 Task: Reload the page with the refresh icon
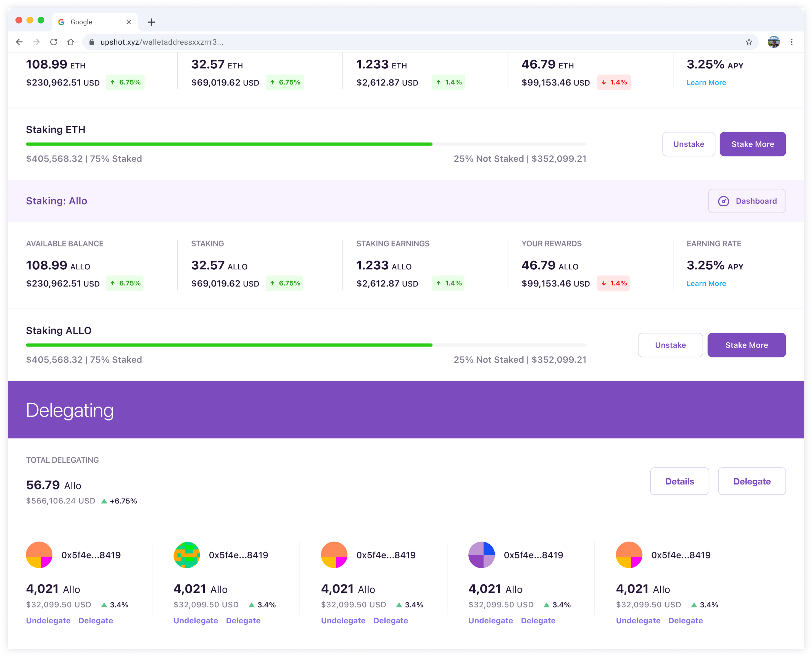(54, 42)
